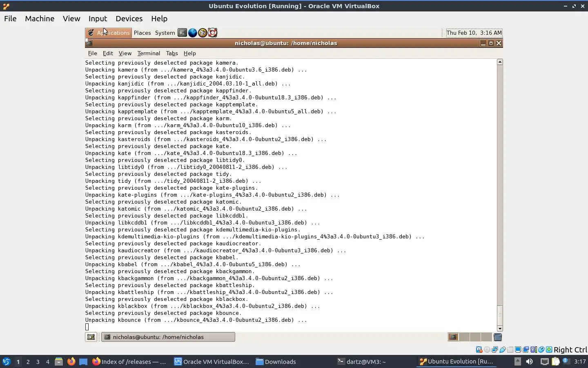Open the terminal Edit menu
Screen dimensions: 588x368
108,53
